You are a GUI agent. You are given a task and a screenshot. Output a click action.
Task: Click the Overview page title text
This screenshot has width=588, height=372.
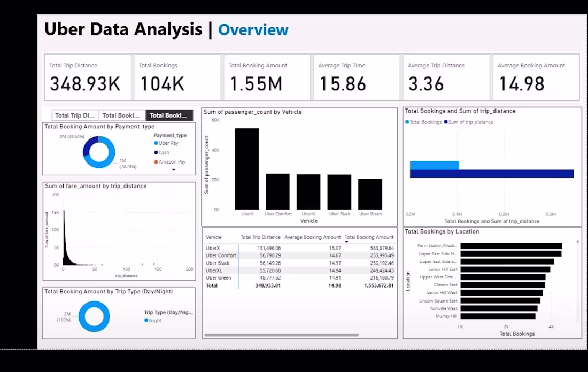253,30
